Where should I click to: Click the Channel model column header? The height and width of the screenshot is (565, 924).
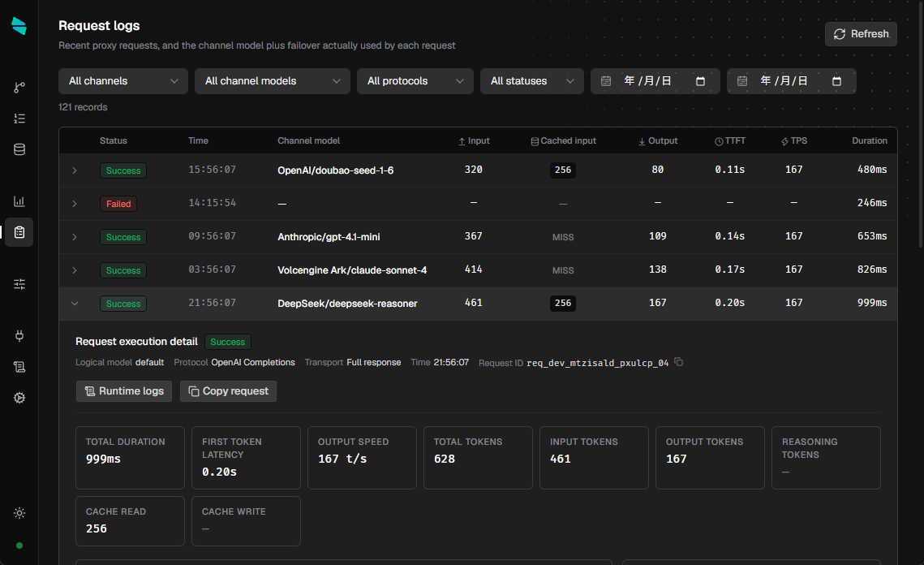(x=309, y=141)
